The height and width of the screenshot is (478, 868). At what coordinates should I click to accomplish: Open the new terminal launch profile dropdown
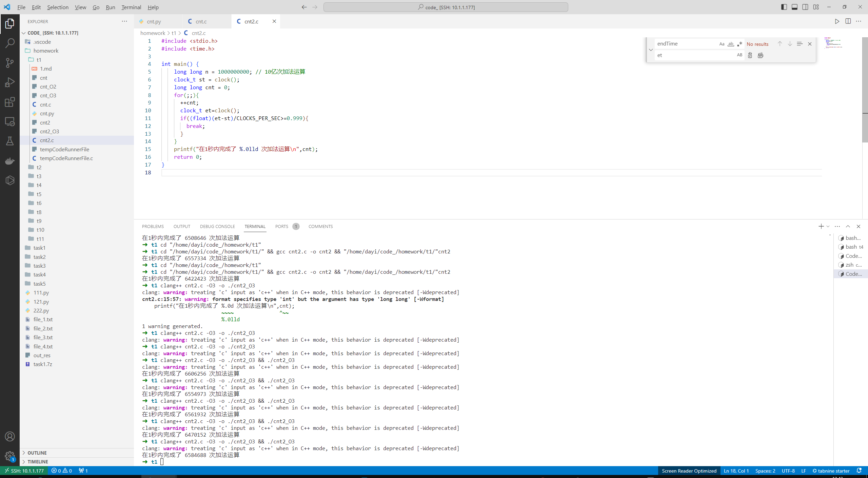(x=828, y=226)
